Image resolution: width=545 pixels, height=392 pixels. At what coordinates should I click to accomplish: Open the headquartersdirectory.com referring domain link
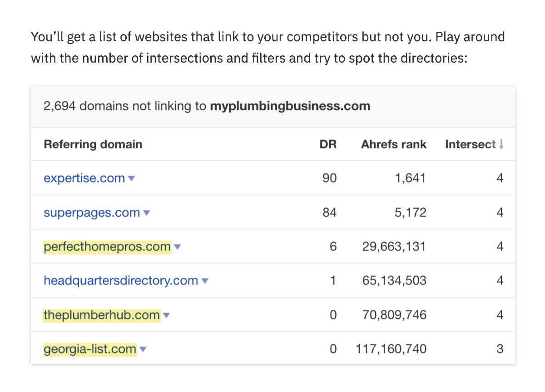click(121, 281)
